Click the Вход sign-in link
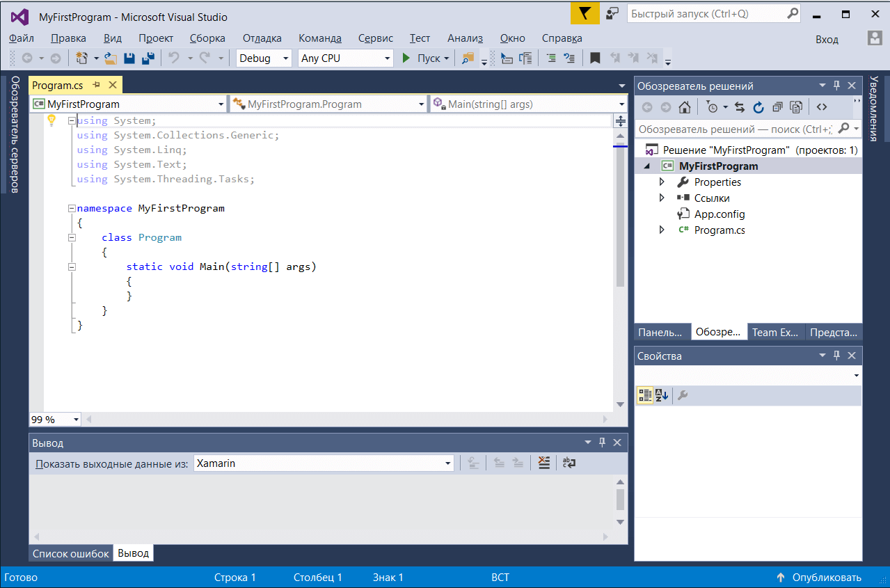 tap(827, 40)
